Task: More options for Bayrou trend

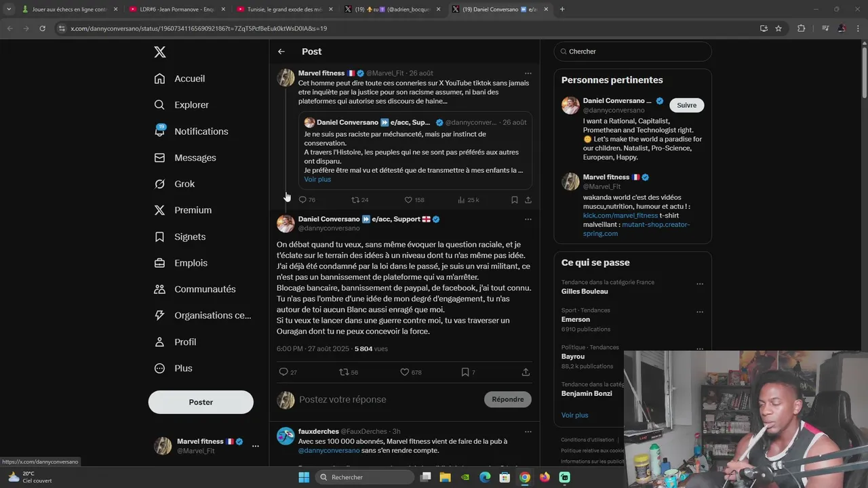Action: coord(700,349)
